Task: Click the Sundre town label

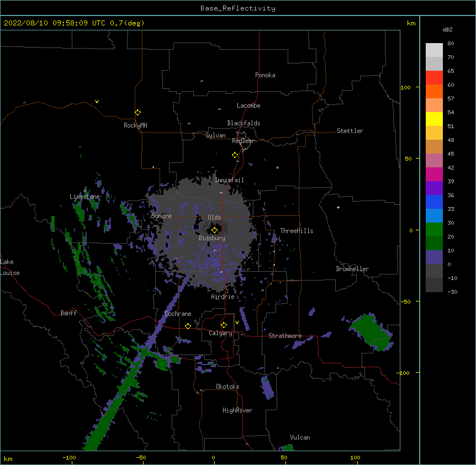Action: tap(161, 216)
